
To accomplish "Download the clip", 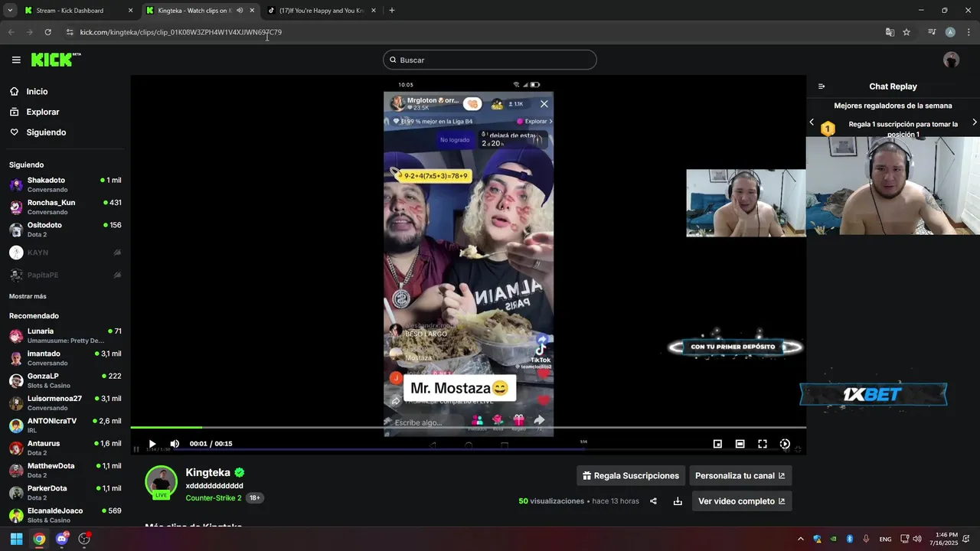I will click(x=678, y=501).
